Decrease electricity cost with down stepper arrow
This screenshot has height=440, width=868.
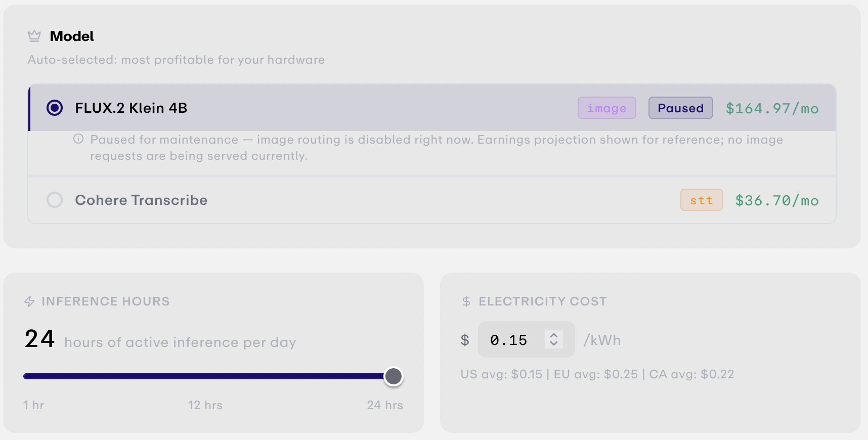click(x=554, y=343)
